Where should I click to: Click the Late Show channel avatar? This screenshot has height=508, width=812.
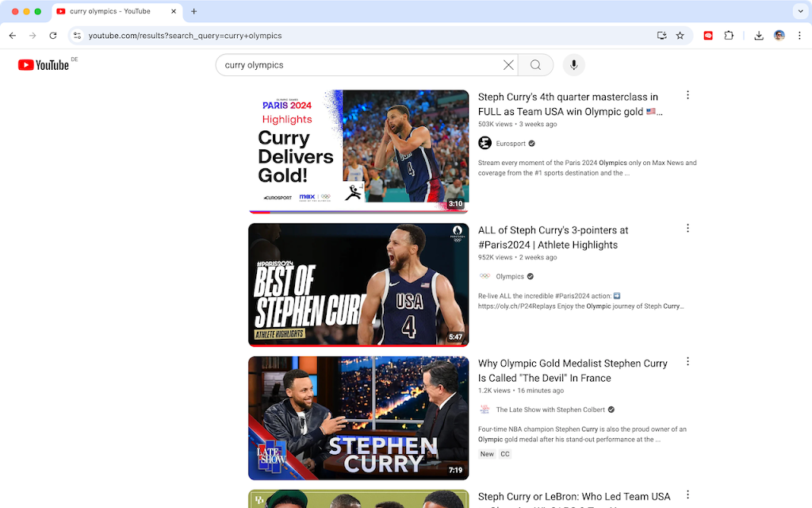[x=485, y=409]
